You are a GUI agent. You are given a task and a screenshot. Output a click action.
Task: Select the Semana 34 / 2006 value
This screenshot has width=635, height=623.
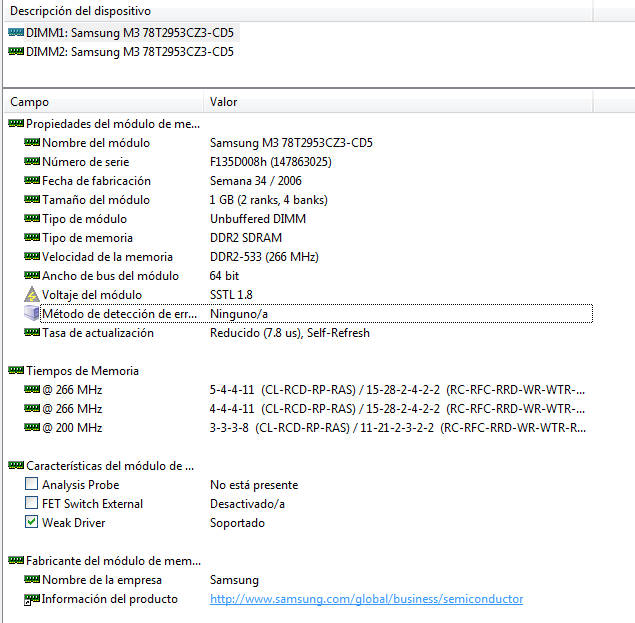pyautogui.click(x=256, y=181)
